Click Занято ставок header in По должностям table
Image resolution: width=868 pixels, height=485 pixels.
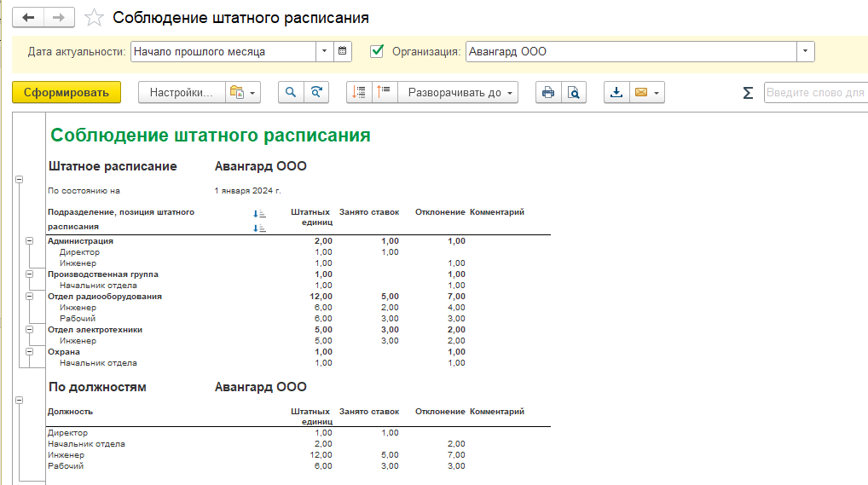pyautogui.click(x=369, y=412)
